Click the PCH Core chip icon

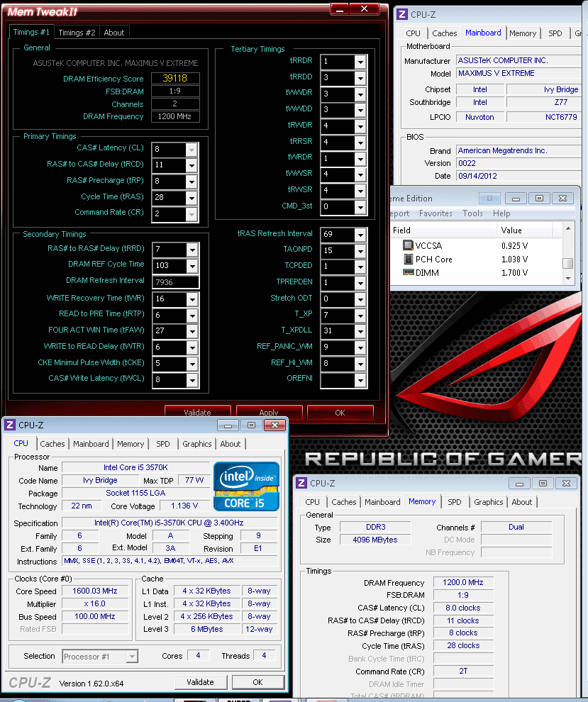(408, 259)
